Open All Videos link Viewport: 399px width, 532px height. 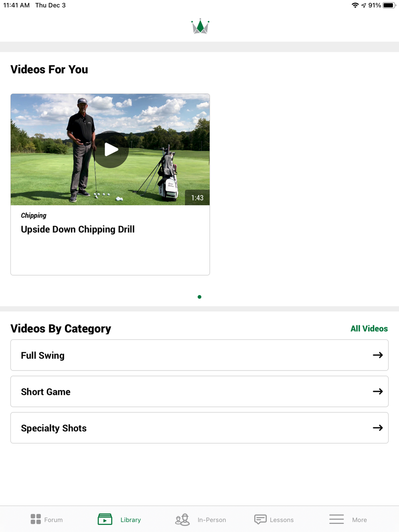[369, 329]
